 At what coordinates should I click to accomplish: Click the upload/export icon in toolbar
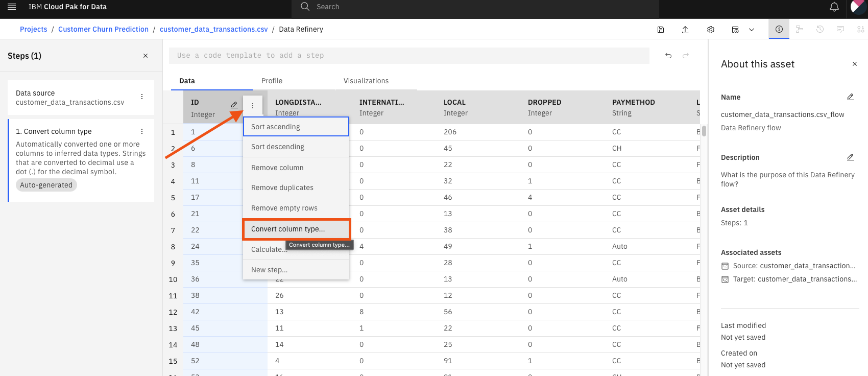(x=685, y=30)
